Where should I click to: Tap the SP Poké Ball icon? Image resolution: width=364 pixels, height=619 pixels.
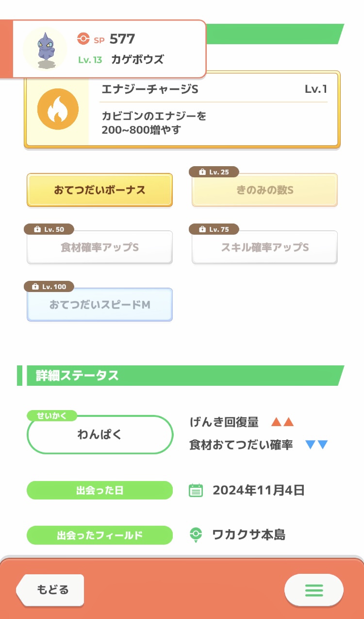coord(83,39)
